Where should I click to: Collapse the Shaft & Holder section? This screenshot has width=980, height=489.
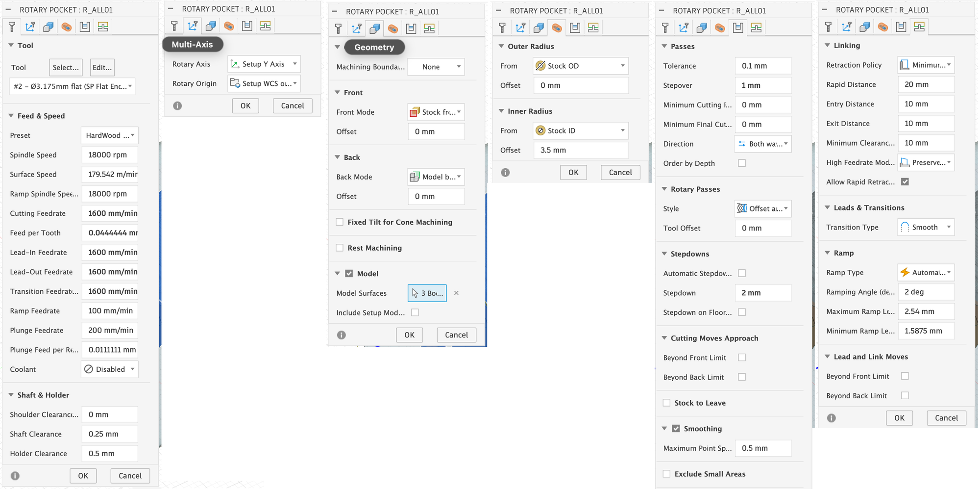coord(11,395)
